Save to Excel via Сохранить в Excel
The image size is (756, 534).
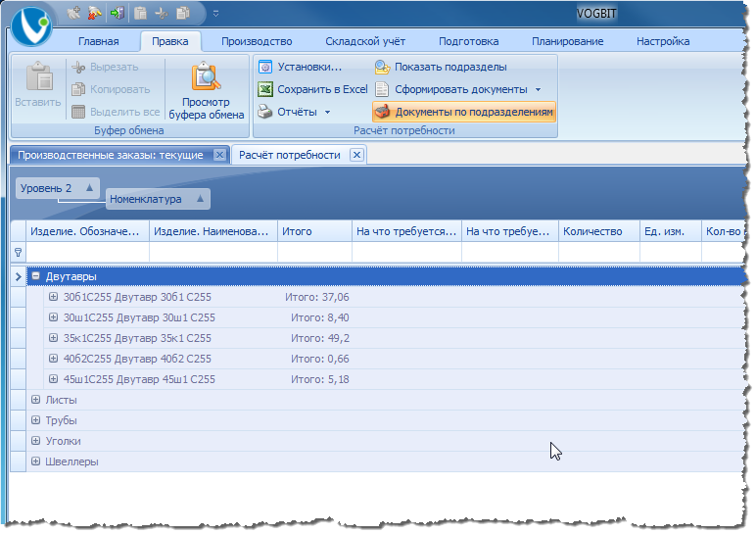point(312,89)
